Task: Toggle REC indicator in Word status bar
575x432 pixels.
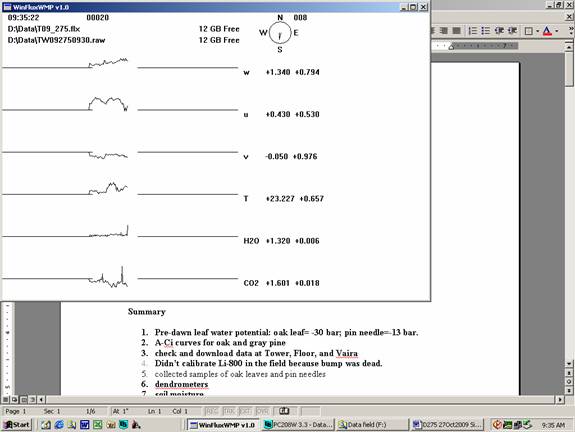Action: 212,411
